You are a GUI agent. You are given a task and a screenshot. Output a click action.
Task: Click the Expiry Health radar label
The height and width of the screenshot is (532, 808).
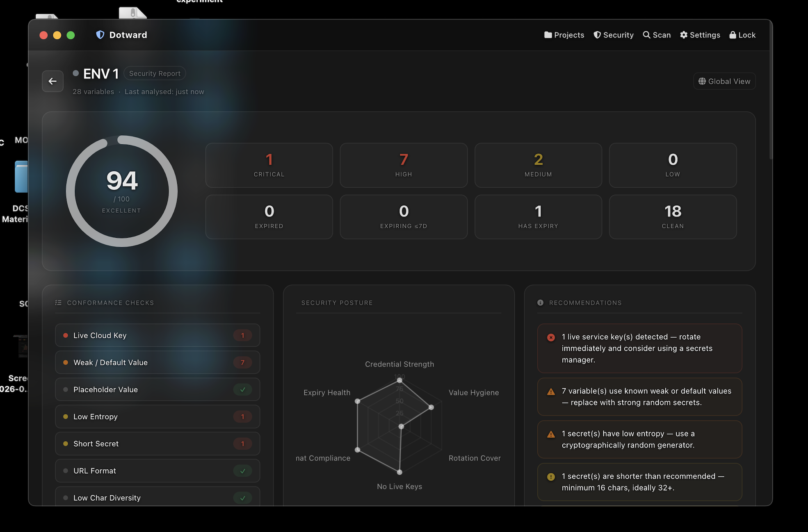[x=327, y=392]
